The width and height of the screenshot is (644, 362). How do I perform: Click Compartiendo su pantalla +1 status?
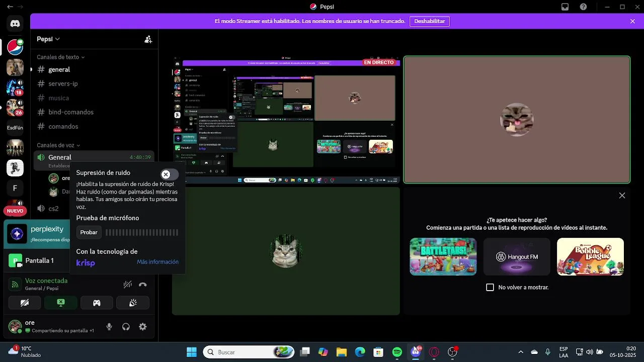pyautogui.click(x=59, y=331)
